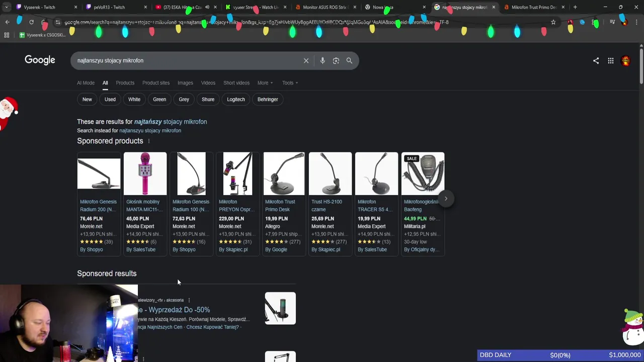Expand the Tools dropdown
Image resolution: width=644 pixels, height=362 pixels.
pos(290,83)
